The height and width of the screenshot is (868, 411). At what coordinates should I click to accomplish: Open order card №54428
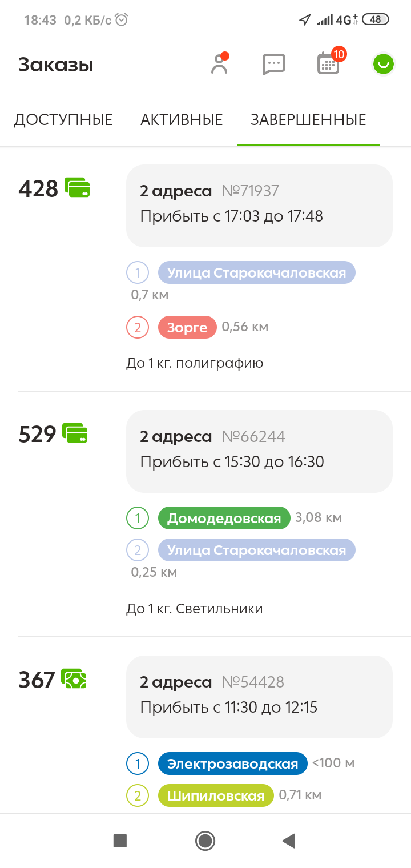click(x=259, y=697)
